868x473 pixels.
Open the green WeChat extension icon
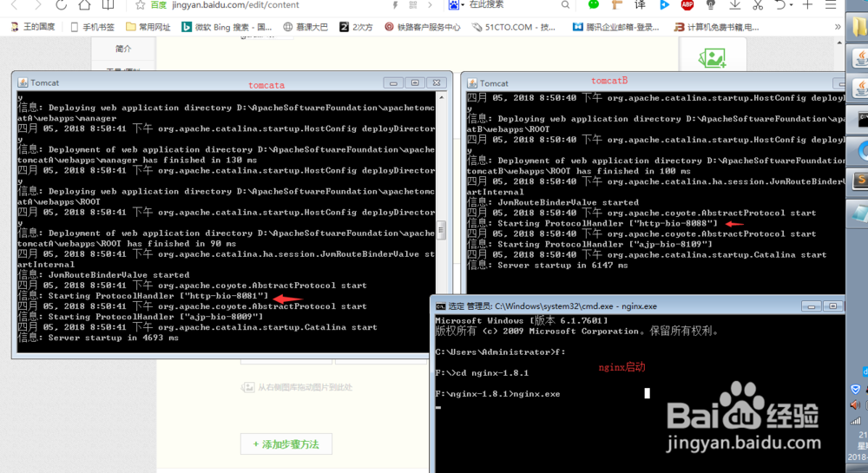coord(594,4)
